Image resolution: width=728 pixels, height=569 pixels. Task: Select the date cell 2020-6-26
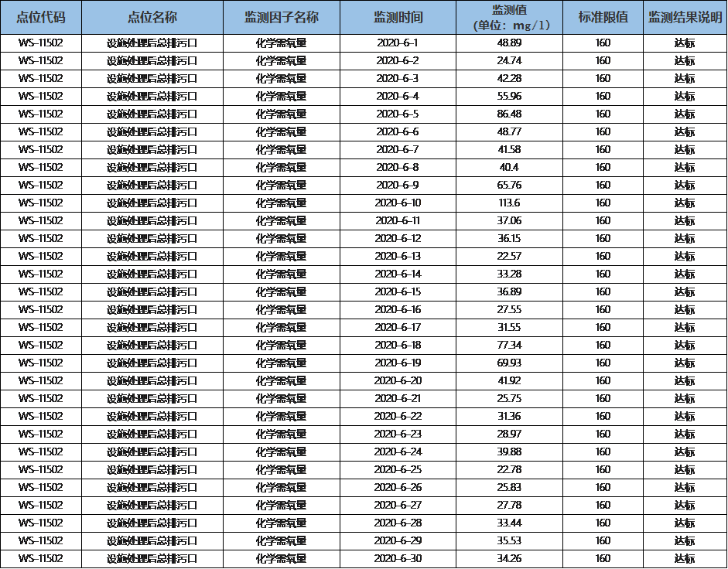[x=398, y=487]
